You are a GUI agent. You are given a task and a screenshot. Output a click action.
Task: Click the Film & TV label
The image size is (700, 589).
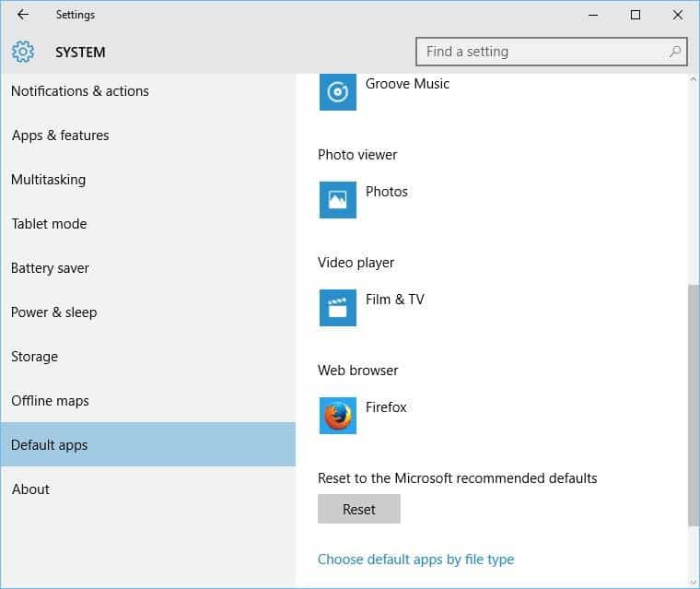coord(395,300)
